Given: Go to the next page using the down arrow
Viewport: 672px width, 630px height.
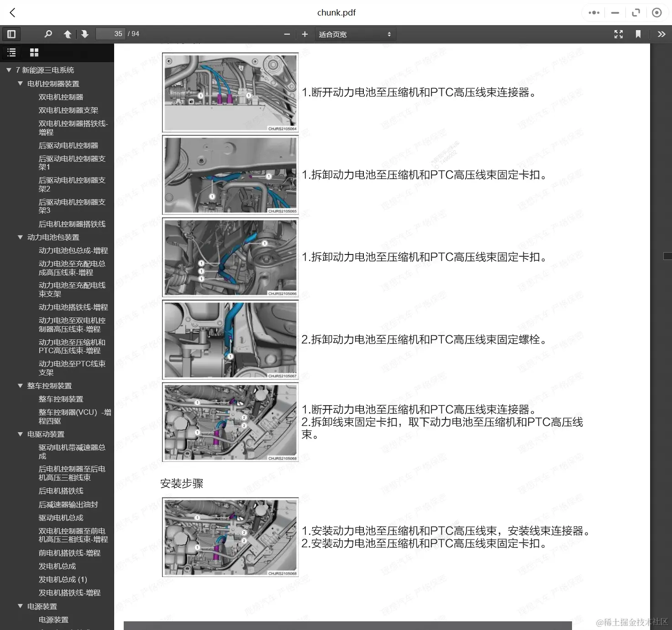Looking at the screenshot, I should pos(85,34).
